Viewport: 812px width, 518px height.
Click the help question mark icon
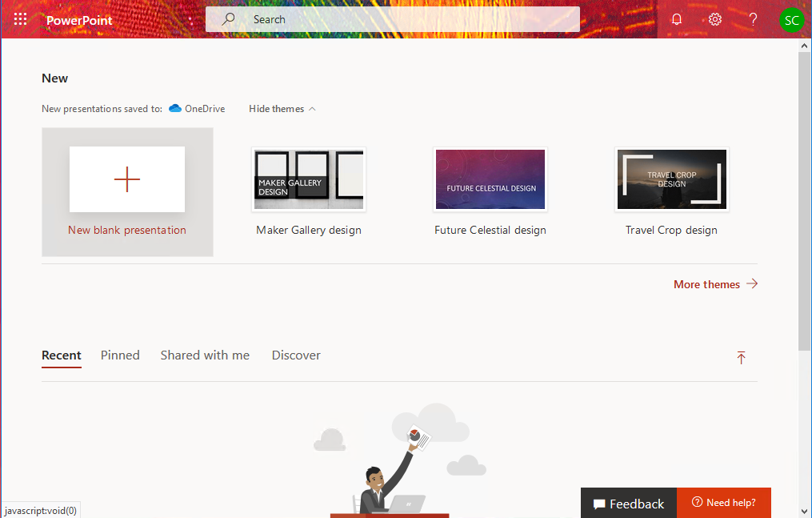pyautogui.click(x=753, y=19)
